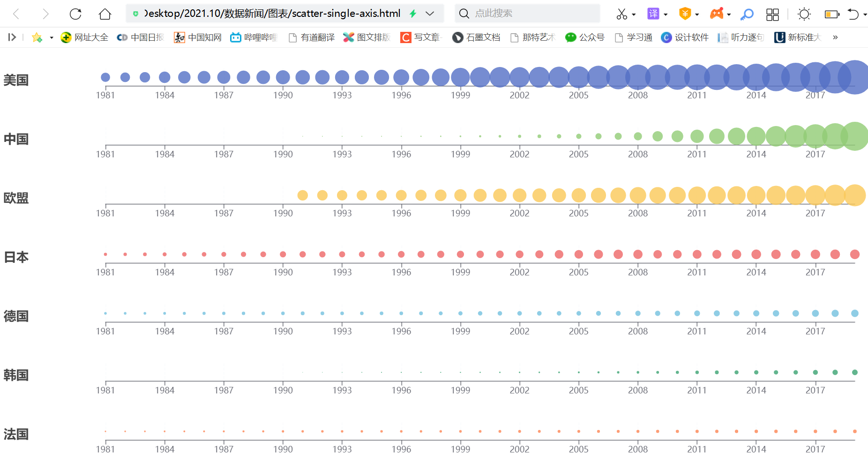Click the scissors screenshot tool icon

pyautogui.click(x=621, y=14)
